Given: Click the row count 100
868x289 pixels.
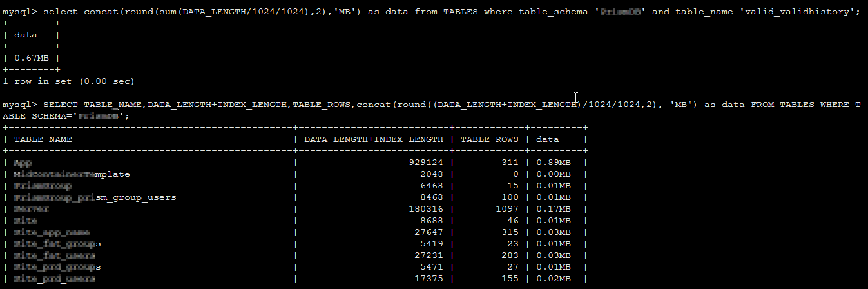Looking at the screenshot, I should click(510, 197).
